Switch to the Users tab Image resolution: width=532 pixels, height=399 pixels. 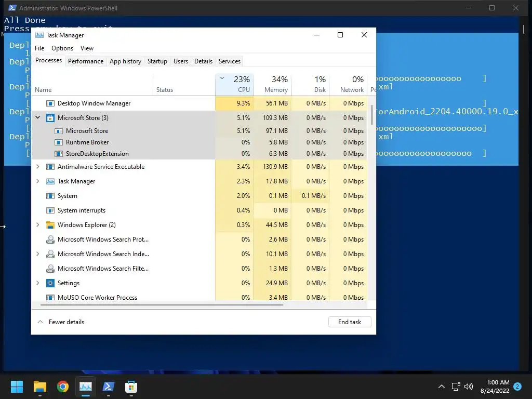click(x=180, y=61)
